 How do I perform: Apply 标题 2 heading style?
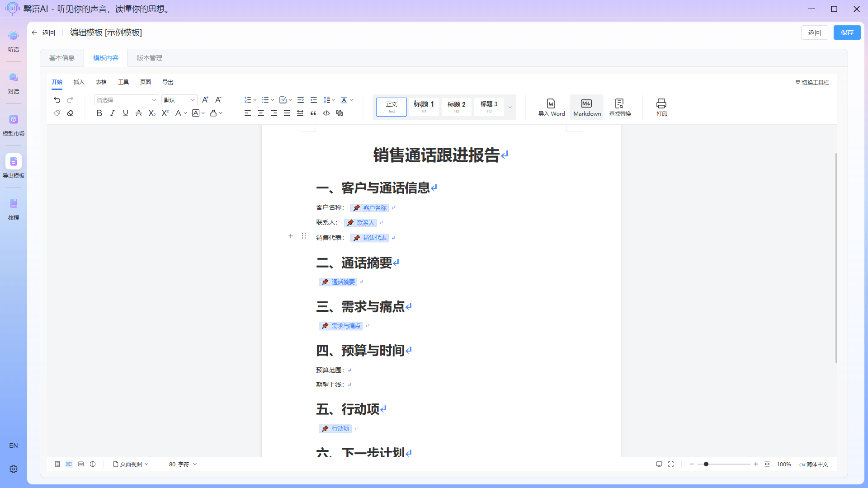point(457,107)
